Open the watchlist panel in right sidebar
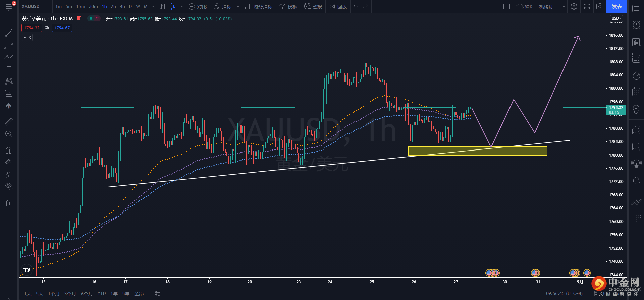Image resolution: width=644 pixels, height=300 pixels. point(636,9)
